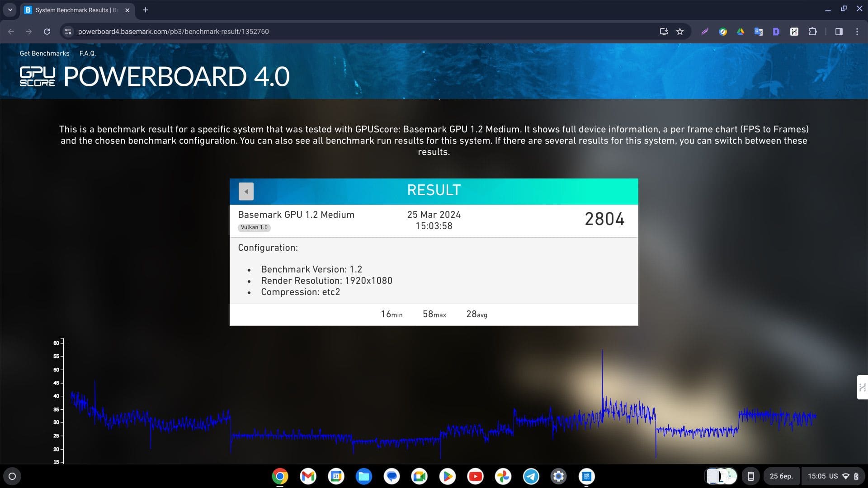
Task: Open Settings from the shelf
Action: click(x=559, y=476)
